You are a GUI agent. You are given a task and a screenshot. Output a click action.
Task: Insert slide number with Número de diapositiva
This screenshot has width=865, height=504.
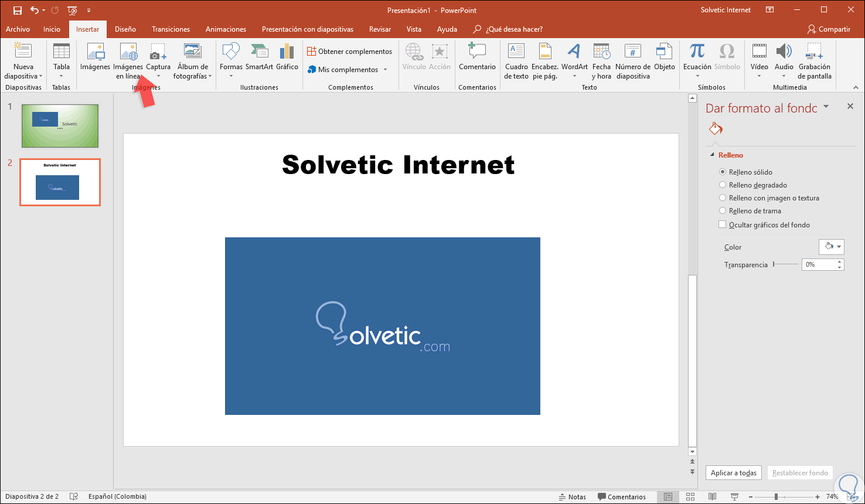tap(633, 61)
